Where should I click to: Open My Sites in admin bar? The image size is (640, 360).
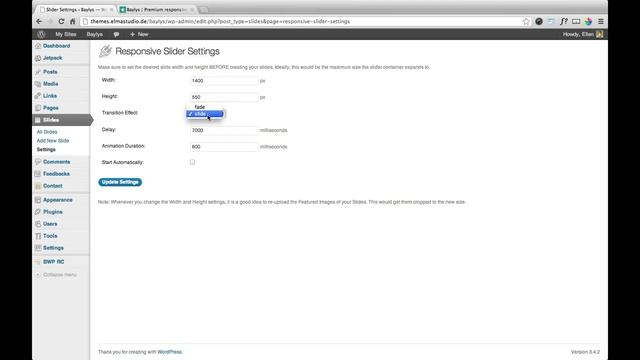click(x=66, y=34)
